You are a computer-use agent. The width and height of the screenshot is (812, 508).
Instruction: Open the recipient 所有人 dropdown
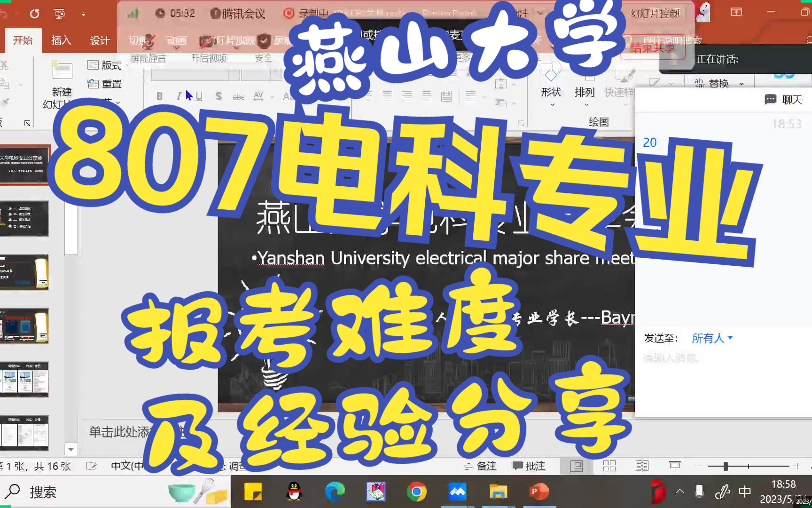point(712,338)
